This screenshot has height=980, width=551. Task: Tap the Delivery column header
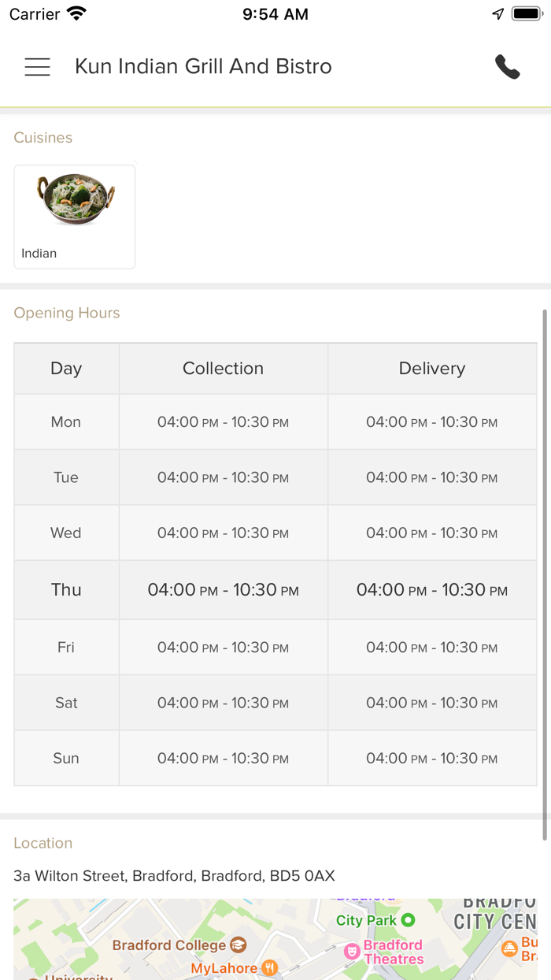click(x=431, y=369)
